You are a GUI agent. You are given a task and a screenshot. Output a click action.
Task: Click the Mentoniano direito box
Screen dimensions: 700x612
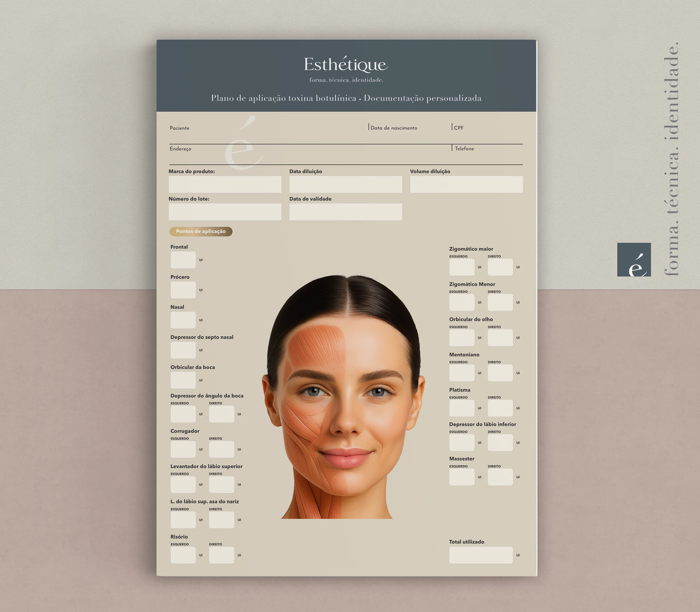(x=501, y=373)
